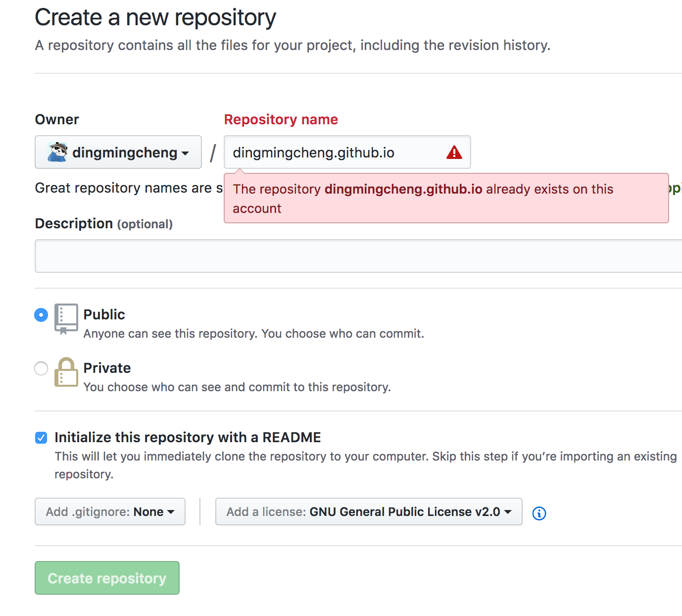Viewport: 682px width, 616px height.
Task: Select the Private radio button
Action: point(41,368)
